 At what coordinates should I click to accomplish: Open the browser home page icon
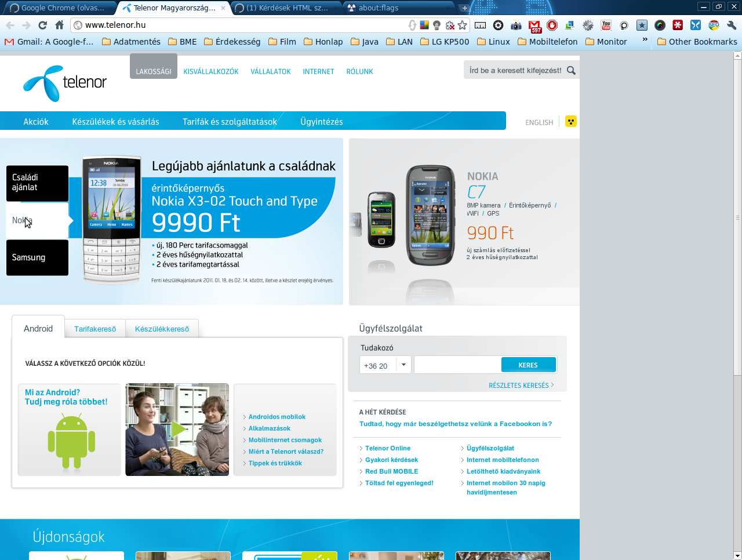click(59, 25)
